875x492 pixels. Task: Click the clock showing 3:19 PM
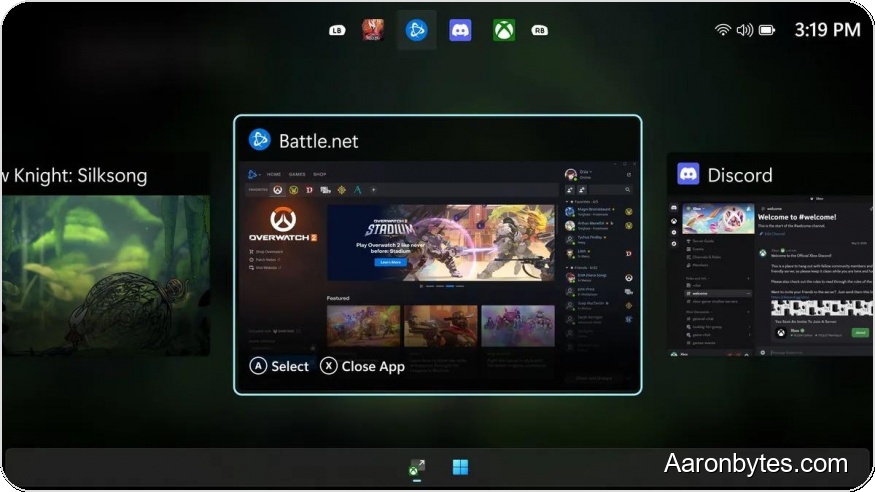click(x=827, y=30)
